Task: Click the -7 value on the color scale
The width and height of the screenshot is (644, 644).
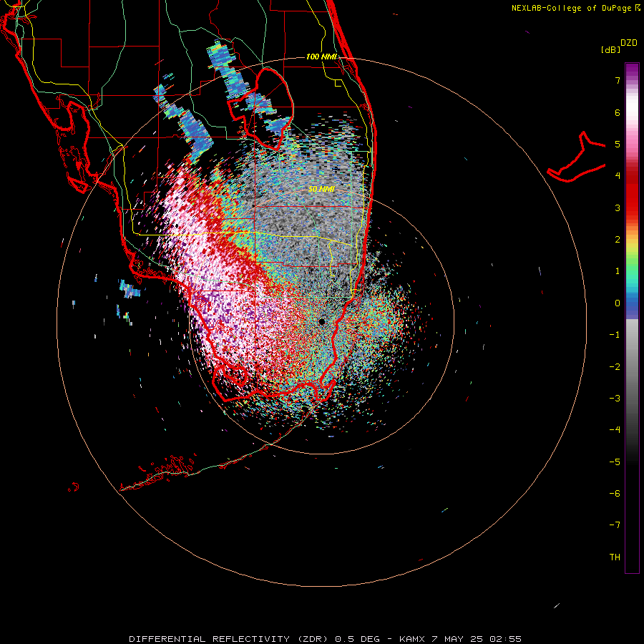Action: [615, 525]
